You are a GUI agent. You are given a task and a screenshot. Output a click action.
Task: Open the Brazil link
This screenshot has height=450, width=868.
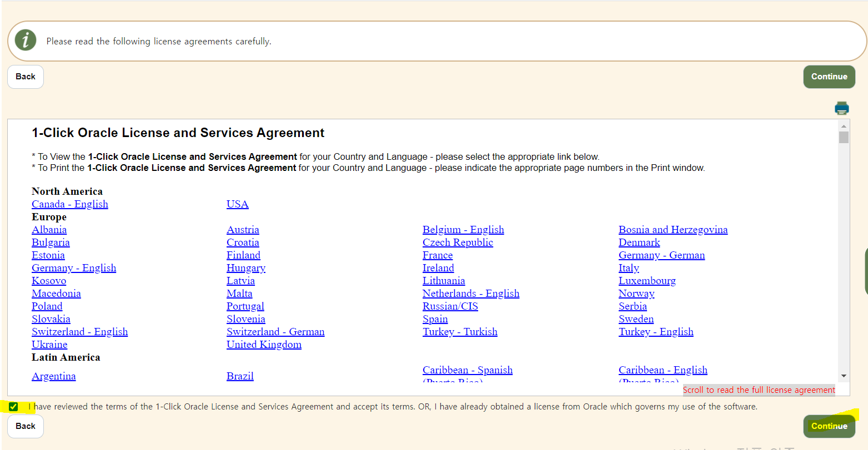240,376
